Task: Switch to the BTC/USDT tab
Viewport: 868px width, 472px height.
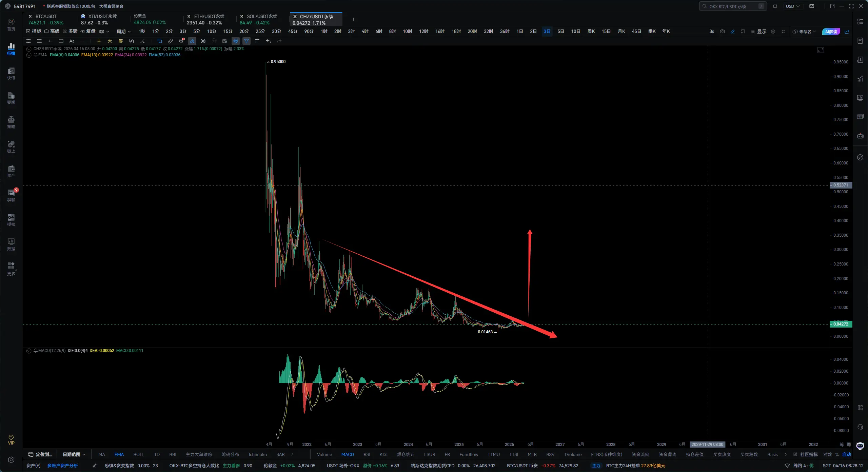Action: pos(46,16)
